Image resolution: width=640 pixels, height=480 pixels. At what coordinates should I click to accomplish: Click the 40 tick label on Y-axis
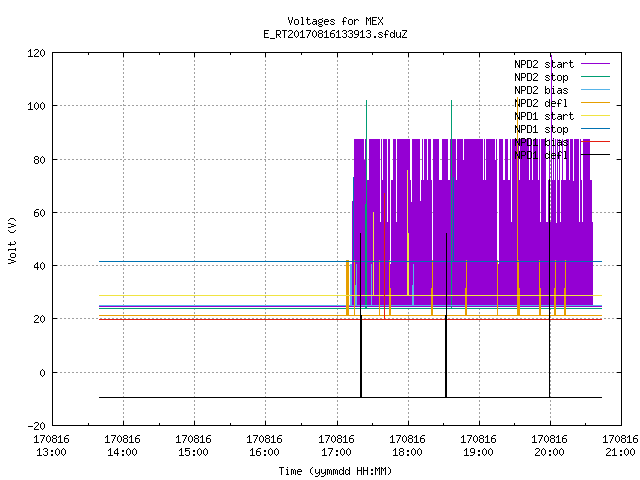point(39,266)
